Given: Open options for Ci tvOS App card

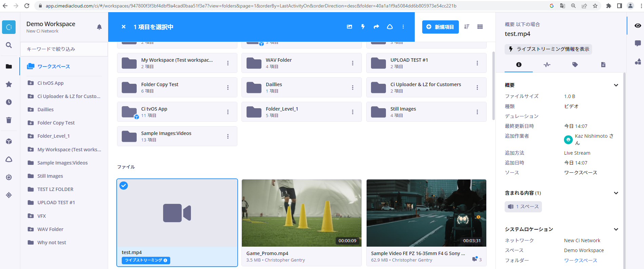Looking at the screenshot, I should point(228,112).
